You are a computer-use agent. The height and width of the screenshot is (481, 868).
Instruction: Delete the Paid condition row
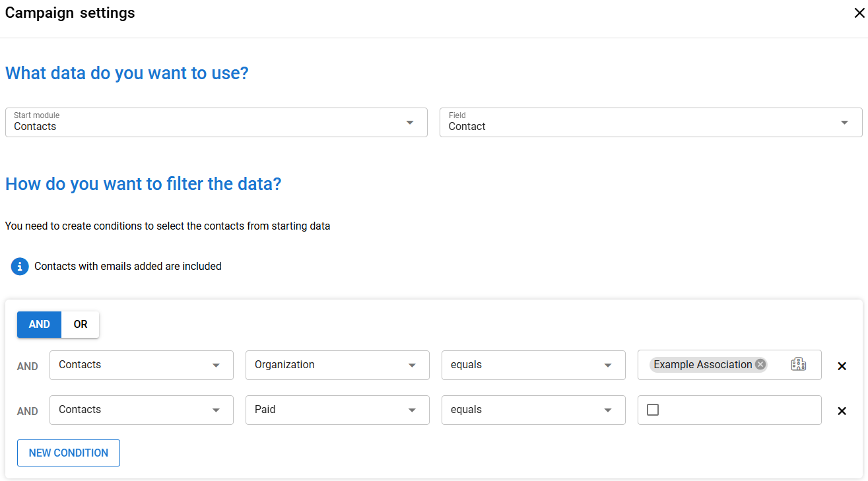[842, 411]
